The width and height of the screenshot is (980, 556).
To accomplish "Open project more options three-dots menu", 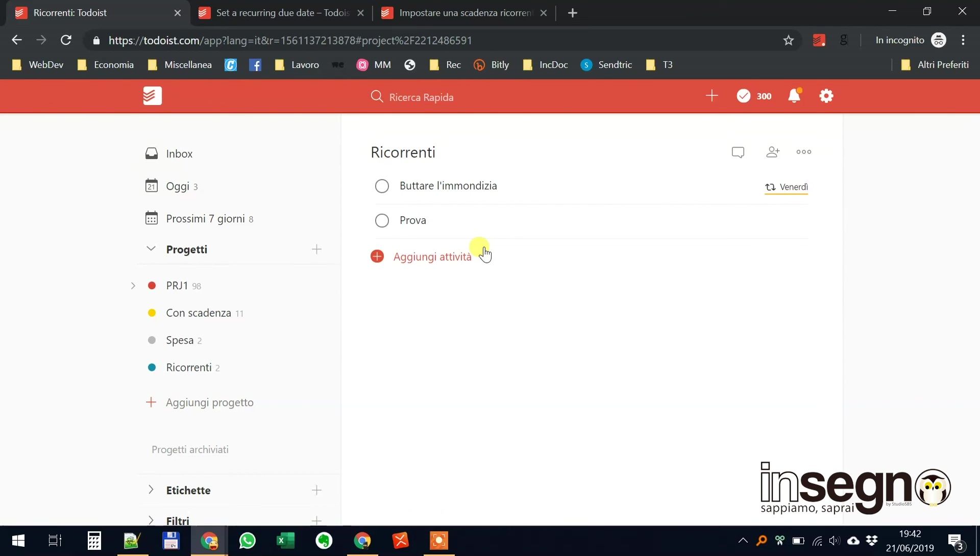I will point(804,152).
